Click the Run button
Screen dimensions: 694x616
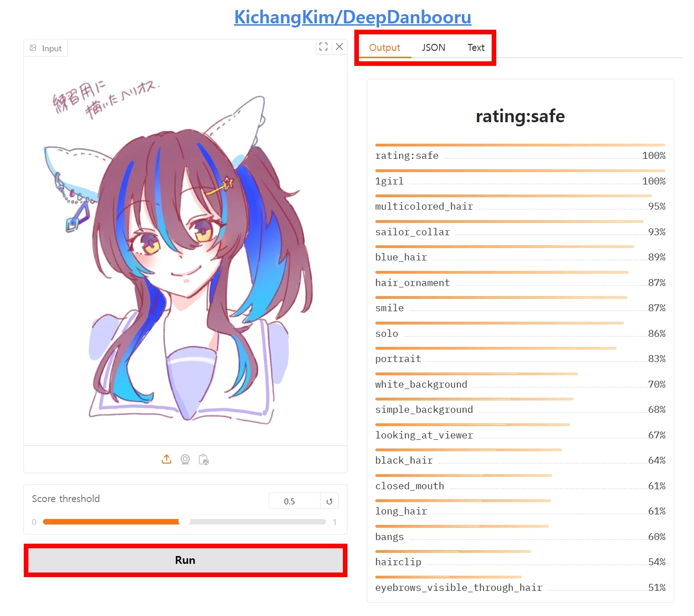point(185,560)
